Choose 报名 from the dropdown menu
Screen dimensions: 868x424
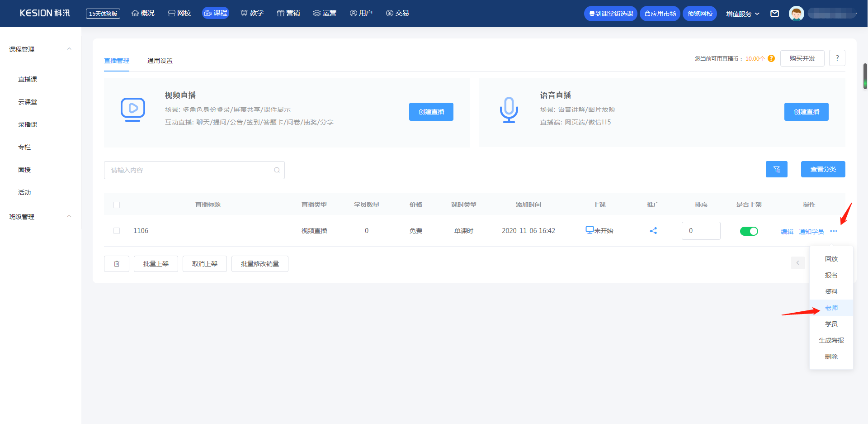point(831,275)
